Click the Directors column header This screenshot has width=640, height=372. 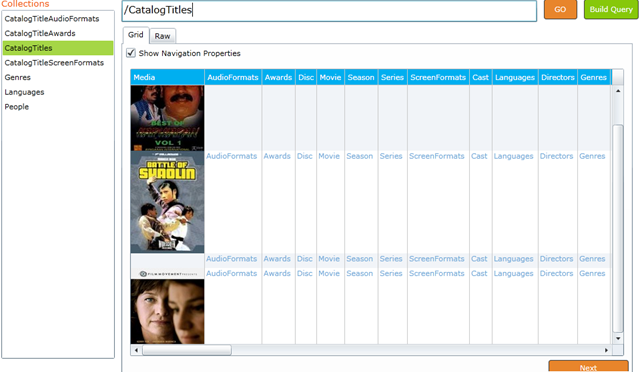(558, 77)
